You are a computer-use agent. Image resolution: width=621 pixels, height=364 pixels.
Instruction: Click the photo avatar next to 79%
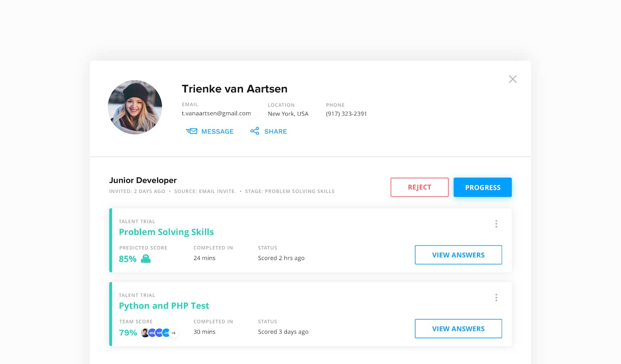coord(144,333)
